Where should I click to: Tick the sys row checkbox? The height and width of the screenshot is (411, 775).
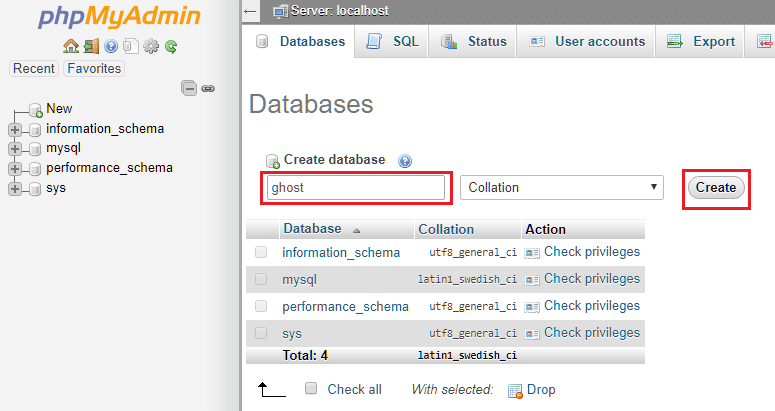[x=261, y=333]
